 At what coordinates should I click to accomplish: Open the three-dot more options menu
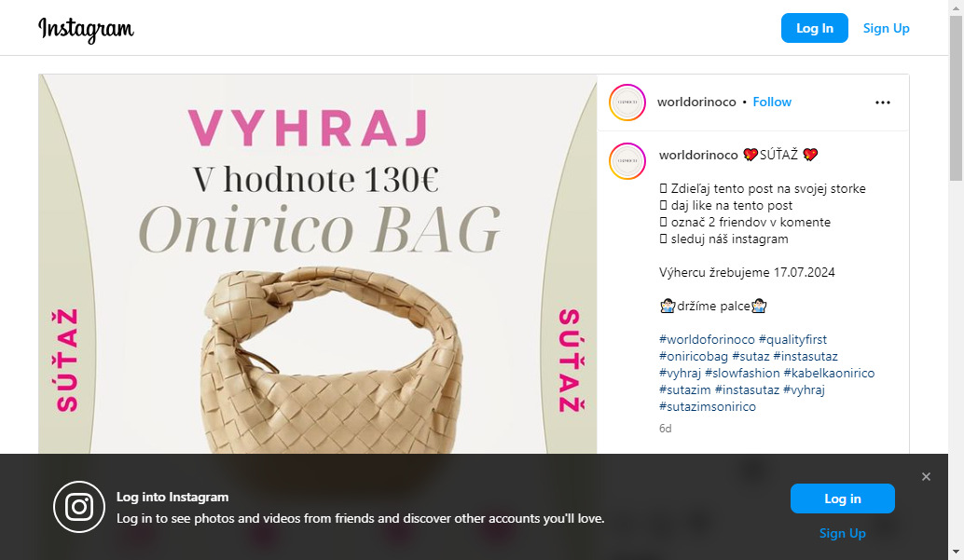(x=882, y=102)
